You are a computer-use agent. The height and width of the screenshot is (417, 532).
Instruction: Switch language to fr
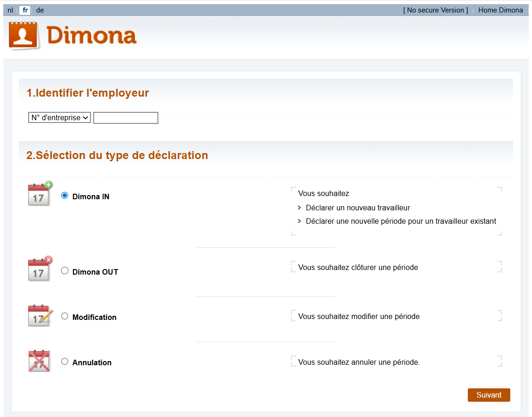click(25, 10)
